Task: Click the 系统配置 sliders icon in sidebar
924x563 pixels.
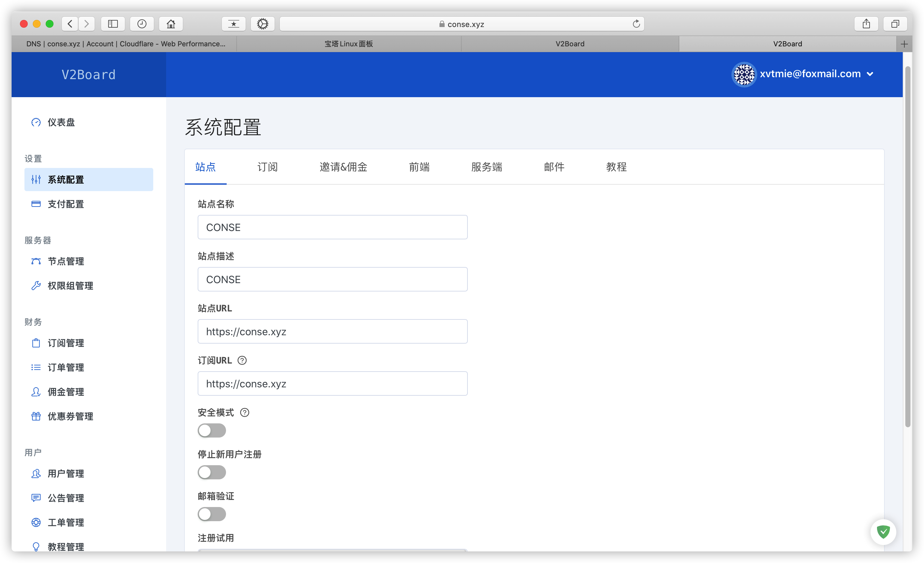Action: pos(36,180)
